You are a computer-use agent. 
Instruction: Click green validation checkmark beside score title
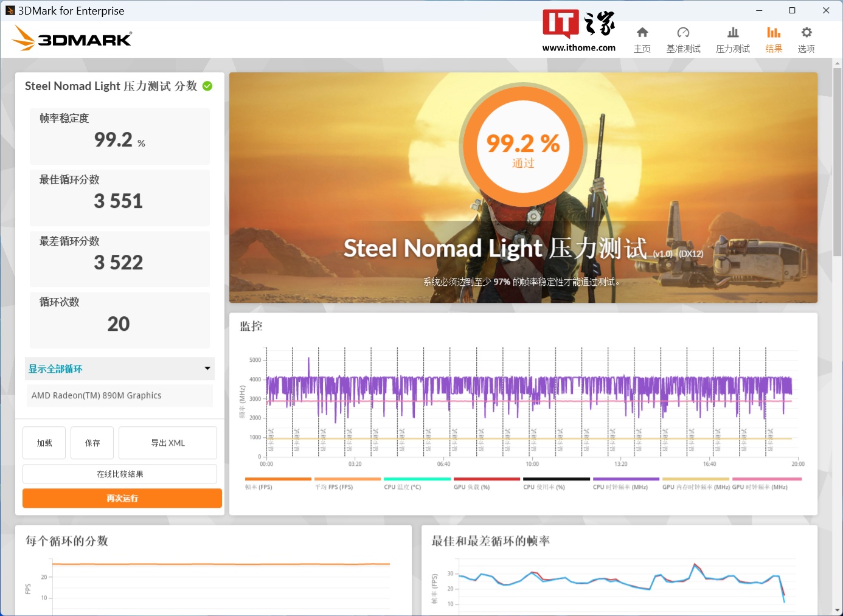pos(207,86)
